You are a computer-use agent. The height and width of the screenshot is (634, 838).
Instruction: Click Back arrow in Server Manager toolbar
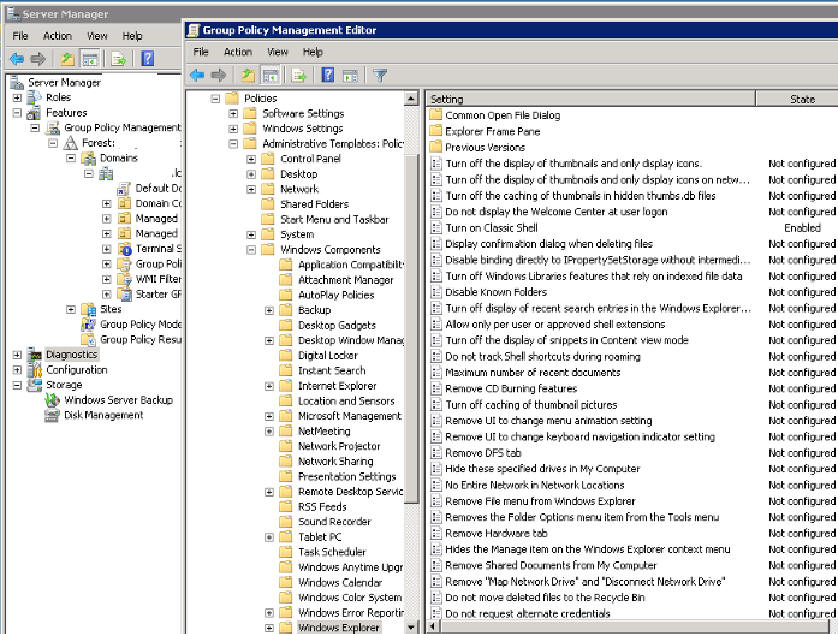[x=17, y=59]
